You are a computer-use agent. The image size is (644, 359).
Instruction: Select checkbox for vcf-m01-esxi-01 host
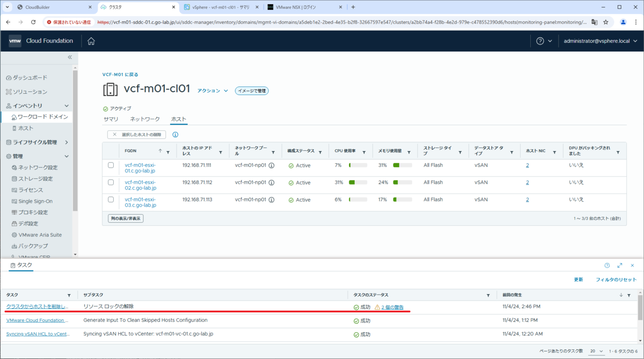[111, 165]
